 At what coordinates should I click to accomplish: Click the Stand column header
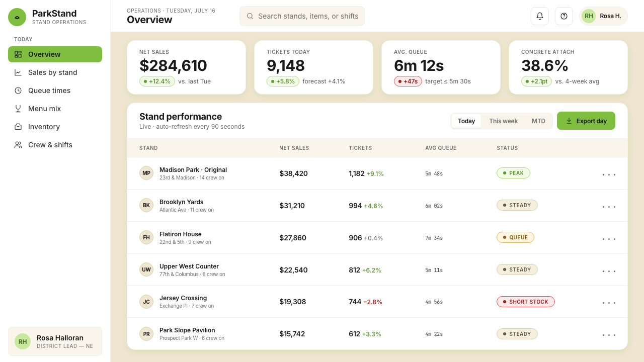tap(148, 148)
